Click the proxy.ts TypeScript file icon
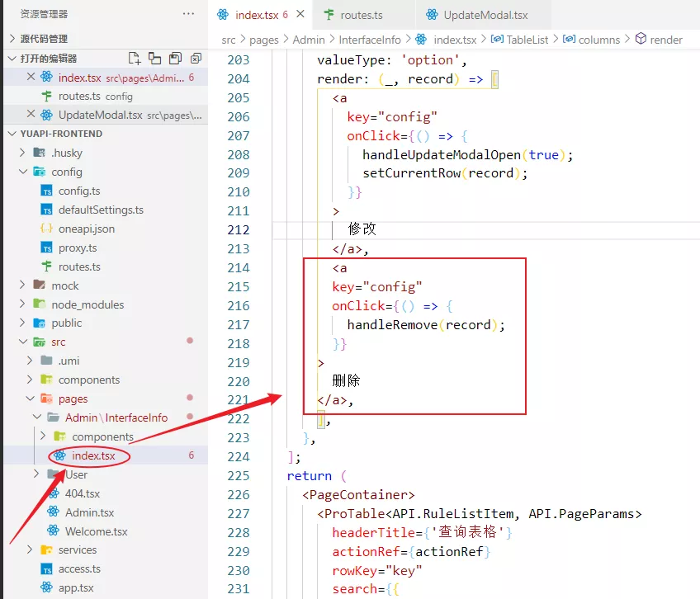 (x=46, y=248)
